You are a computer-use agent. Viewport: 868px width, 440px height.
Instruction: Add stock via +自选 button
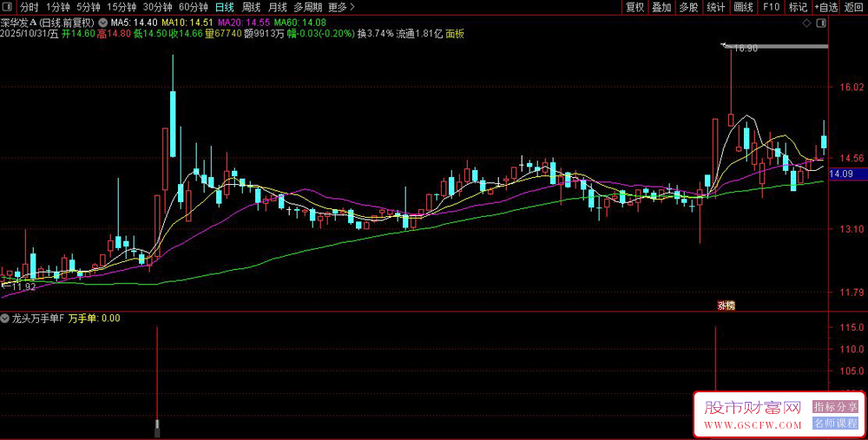(x=826, y=7)
